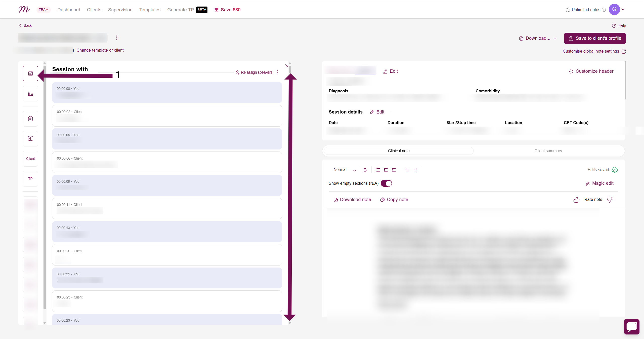Open the chat support widget

[631, 327]
